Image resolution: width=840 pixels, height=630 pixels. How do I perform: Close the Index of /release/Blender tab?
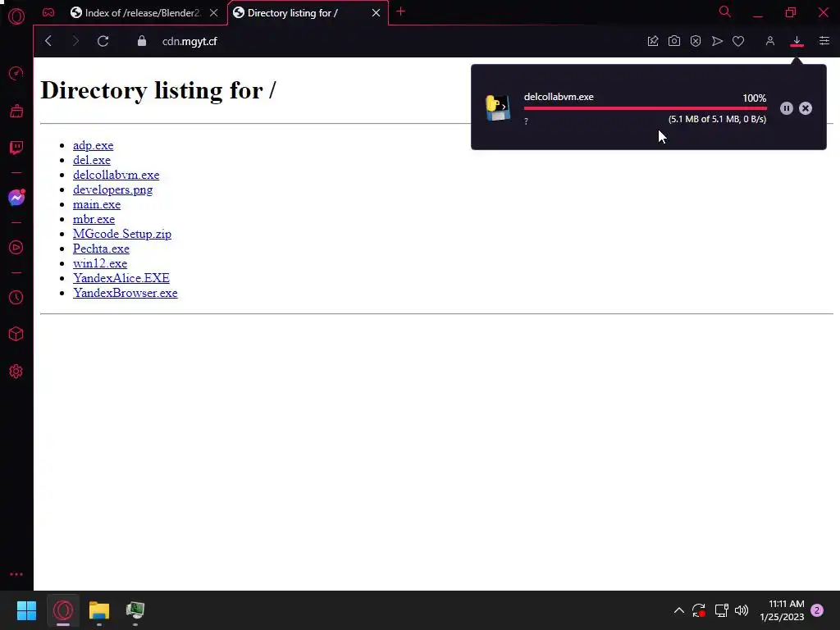click(x=214, y=13)
